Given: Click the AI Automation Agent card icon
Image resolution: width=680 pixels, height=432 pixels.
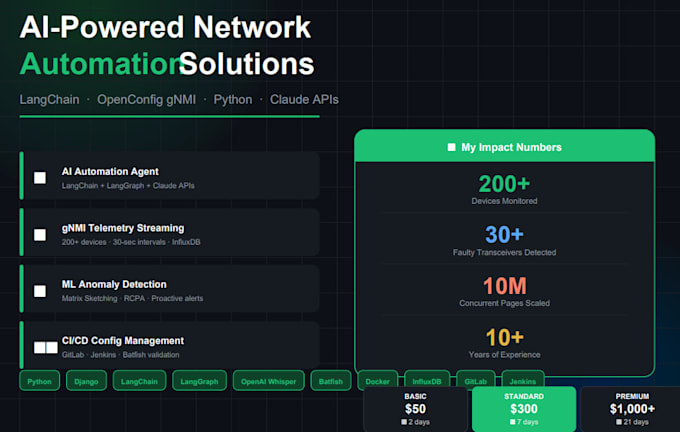Looking at the screenshot, I should (x=40, y=178).
